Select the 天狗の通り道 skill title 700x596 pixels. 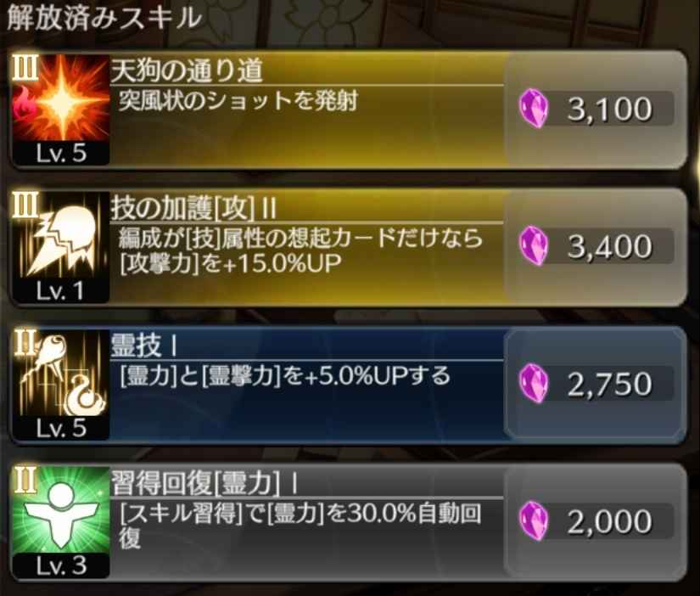[x=187, y=70]
